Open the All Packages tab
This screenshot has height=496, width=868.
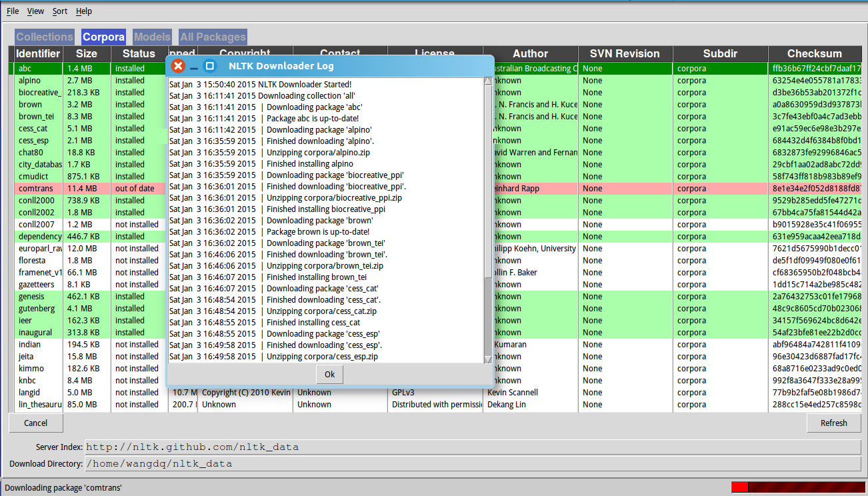tap(213, 37)
